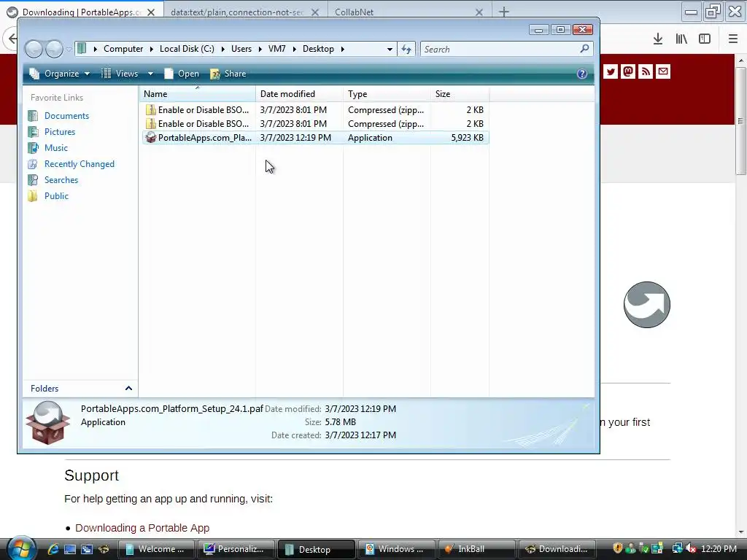The width and height of the screenshot is (747, 560).
Task: Toggle browser sidebar icon
Action: [705, 39]
